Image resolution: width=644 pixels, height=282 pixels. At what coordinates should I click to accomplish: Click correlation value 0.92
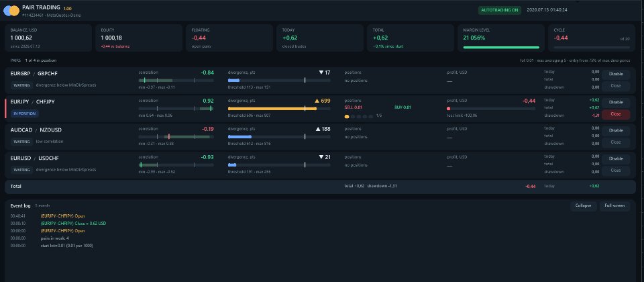click(x=208, y=101)
